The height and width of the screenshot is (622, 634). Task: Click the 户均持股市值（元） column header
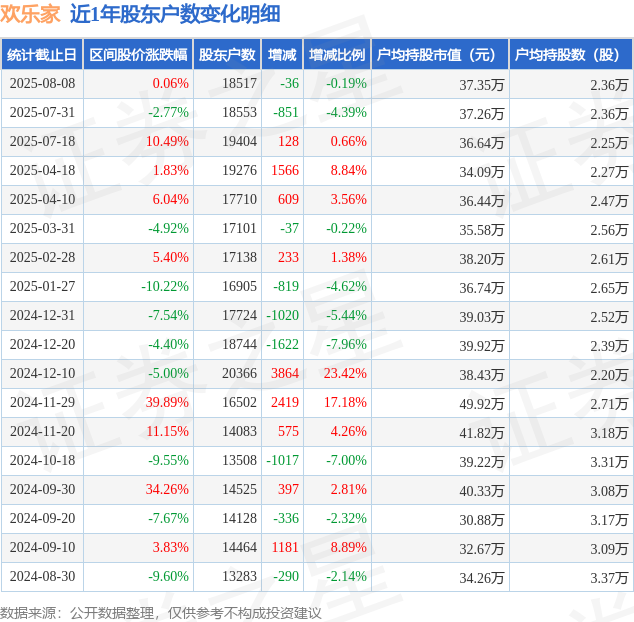440,55
